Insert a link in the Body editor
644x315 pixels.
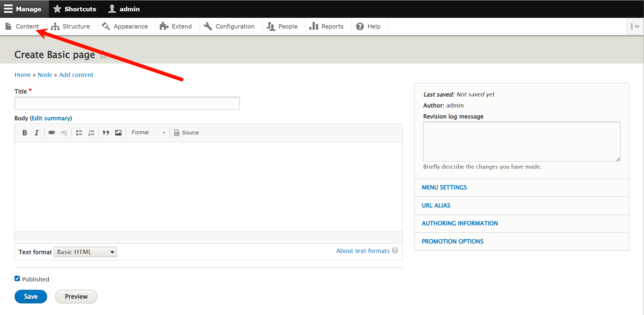pyautogui.click(x=52, y=133)
